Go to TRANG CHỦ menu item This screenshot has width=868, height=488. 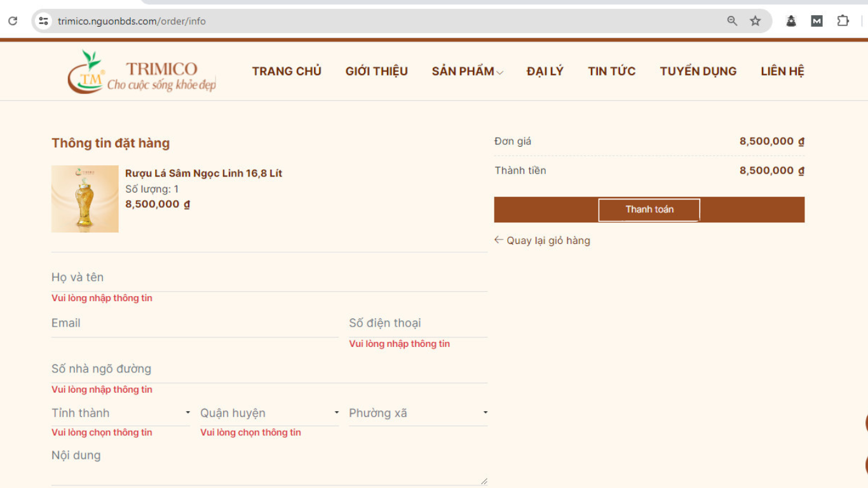(x=287, y=71)
